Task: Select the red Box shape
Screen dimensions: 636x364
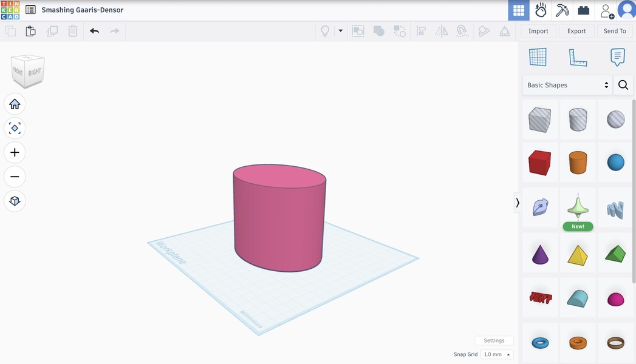Action: pos(539,163)
